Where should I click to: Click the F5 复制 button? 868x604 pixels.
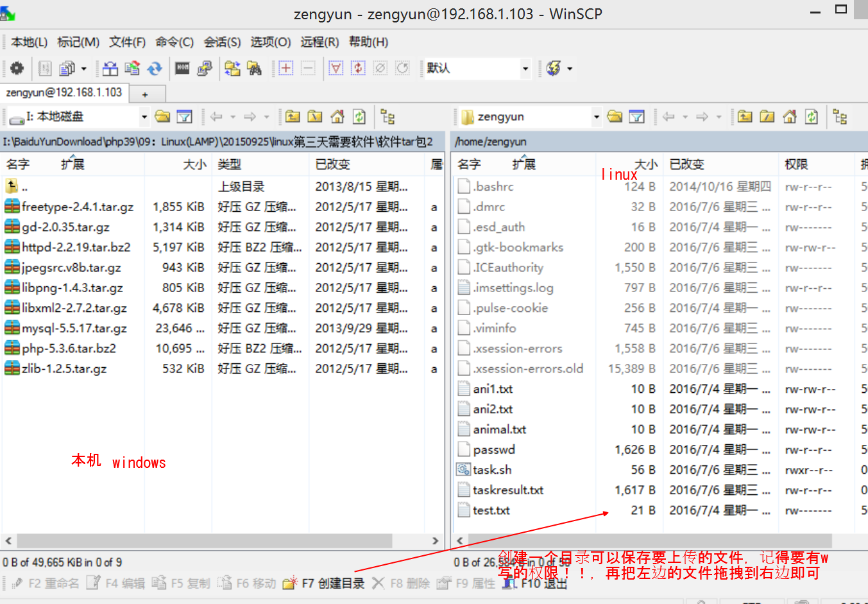[182, 583]
